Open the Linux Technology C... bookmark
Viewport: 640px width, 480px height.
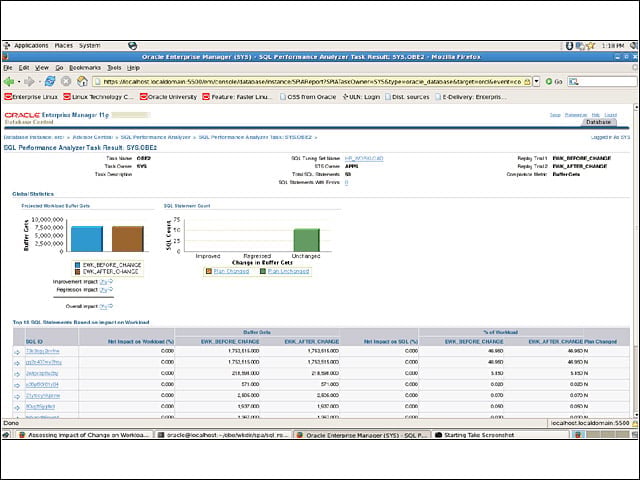point(98,97)
